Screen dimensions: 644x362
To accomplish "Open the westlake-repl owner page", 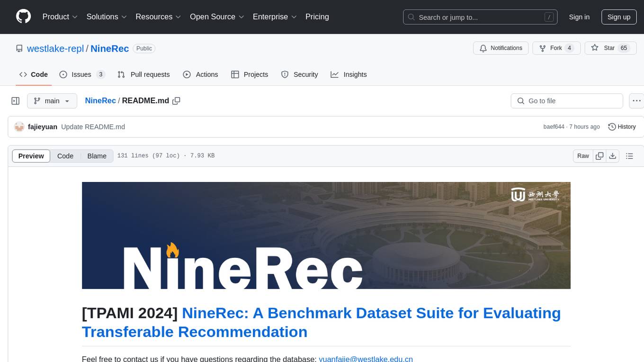I will pos(55,48).
